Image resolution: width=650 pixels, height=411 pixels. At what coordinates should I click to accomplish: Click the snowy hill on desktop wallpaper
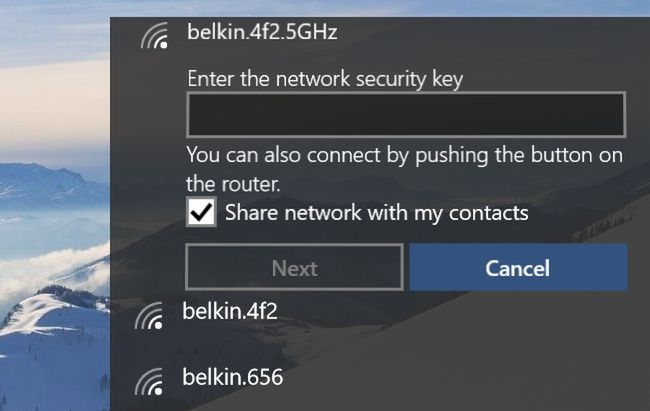click(x=54, y=332)
